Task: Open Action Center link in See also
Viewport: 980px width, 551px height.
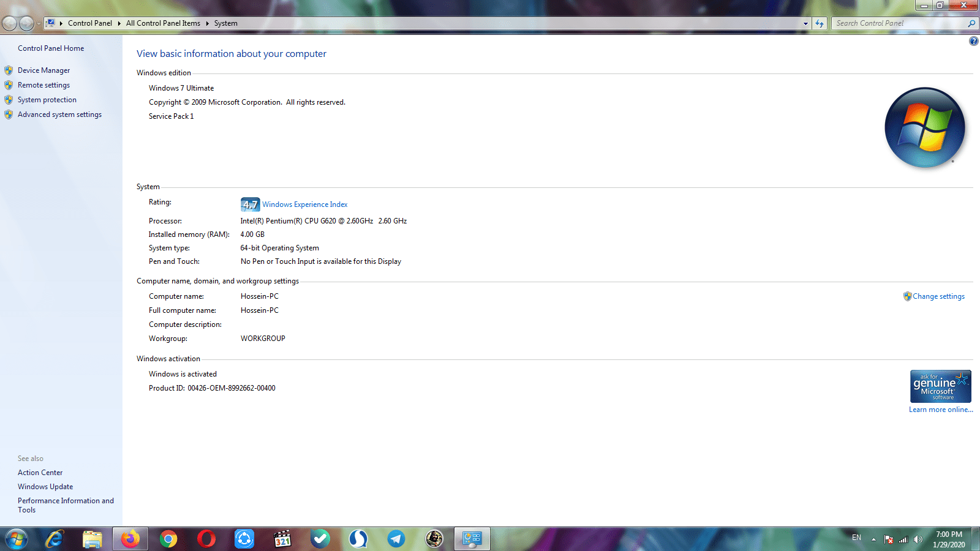Action: coord(40,473)
